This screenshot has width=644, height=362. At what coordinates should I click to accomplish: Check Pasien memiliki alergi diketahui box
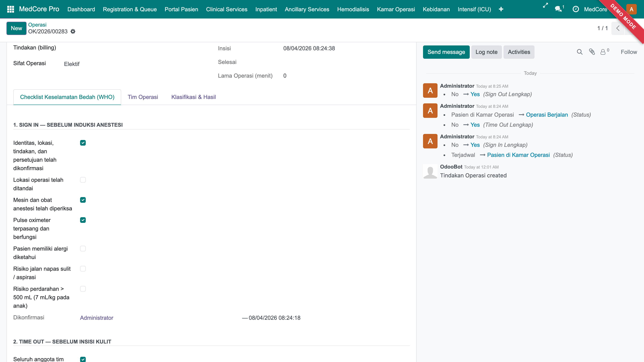pos(83,249)
